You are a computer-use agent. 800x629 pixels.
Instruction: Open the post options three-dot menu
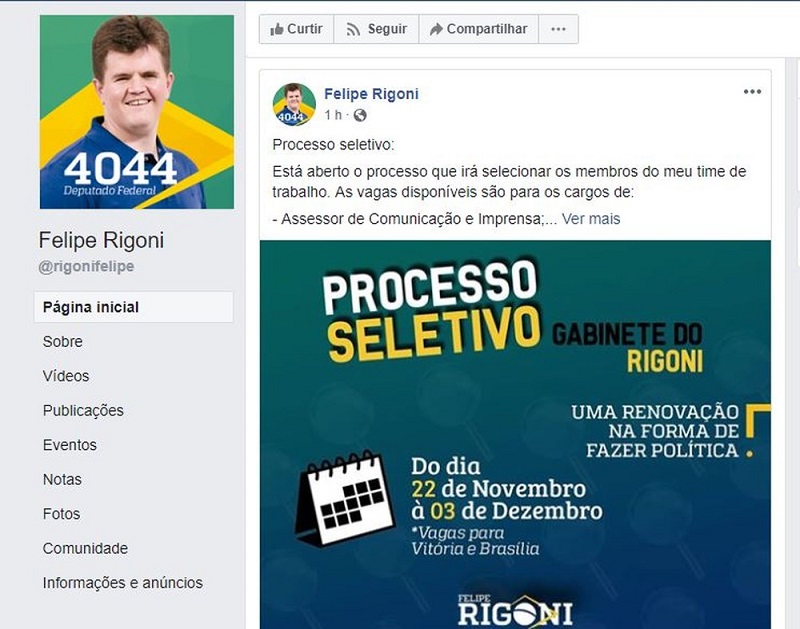click(x=752, y=92)
